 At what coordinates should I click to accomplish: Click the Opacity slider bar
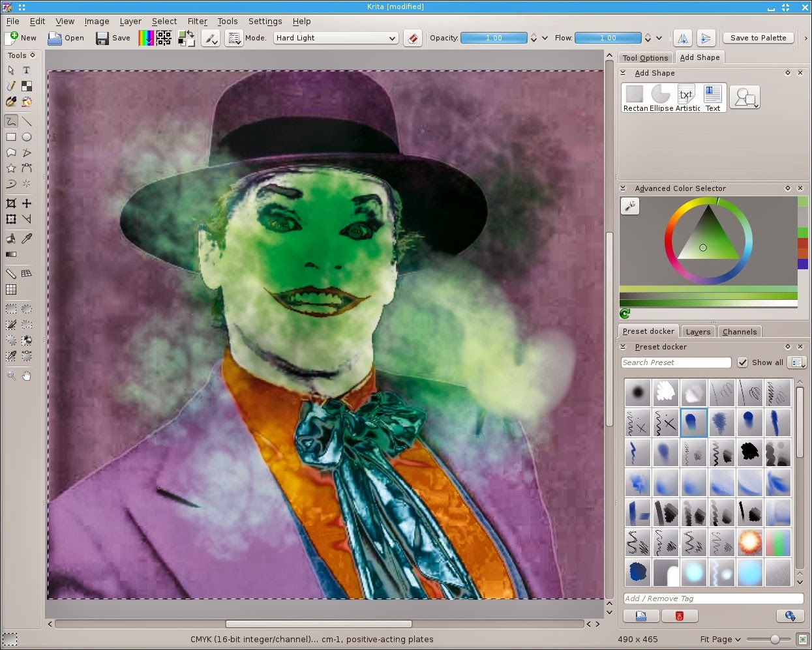coord(494,38)
